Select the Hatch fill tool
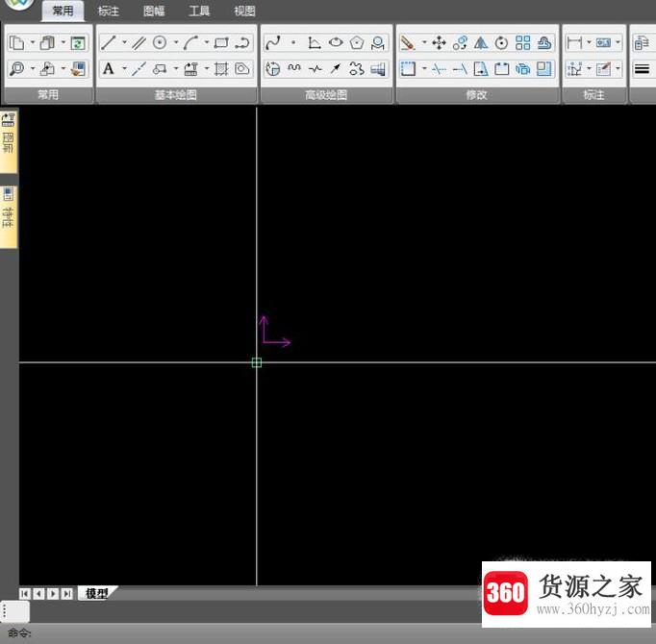656x644 pixels. (221, 69)
